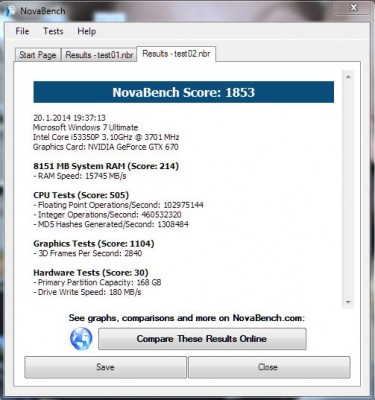Click the results scrollbar down arrow
Viewport: 375px width, 400px height.
click(348, 302)
